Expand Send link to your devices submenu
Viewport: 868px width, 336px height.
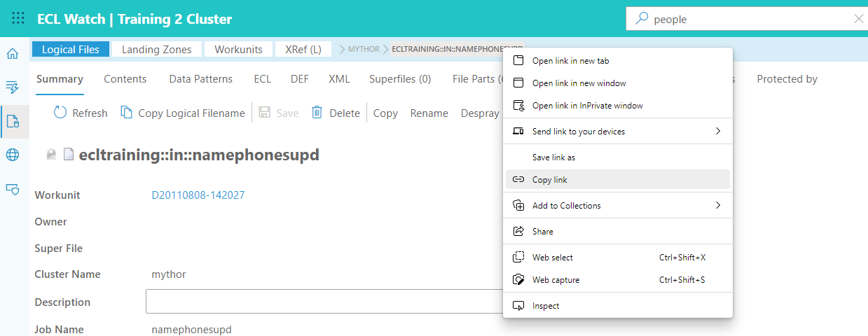coord(717,131)
